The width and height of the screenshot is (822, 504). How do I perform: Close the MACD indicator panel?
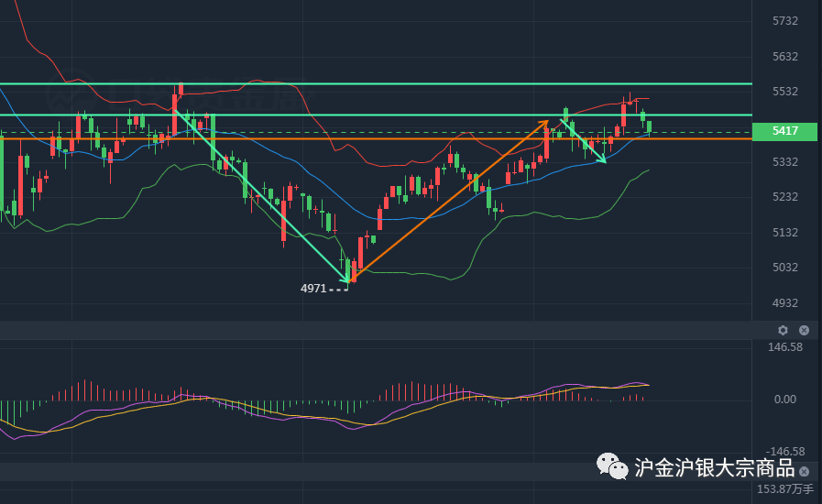click(x=804, y=330)
